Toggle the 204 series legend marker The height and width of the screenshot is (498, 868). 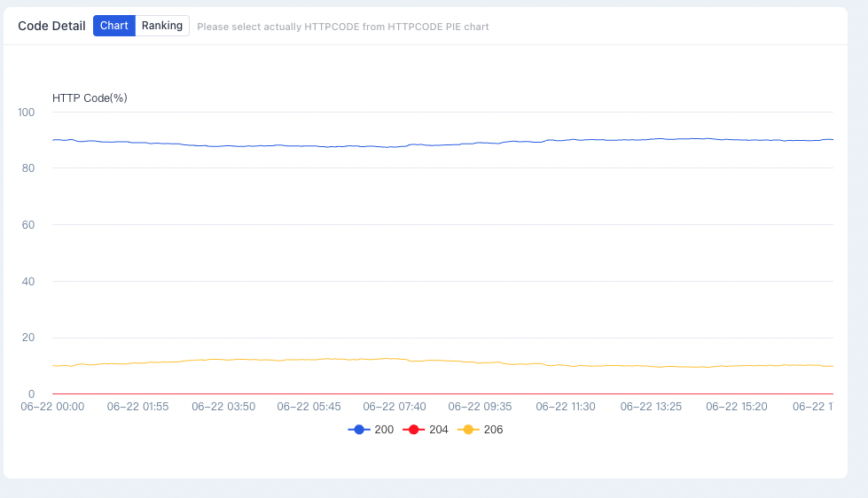413,430
